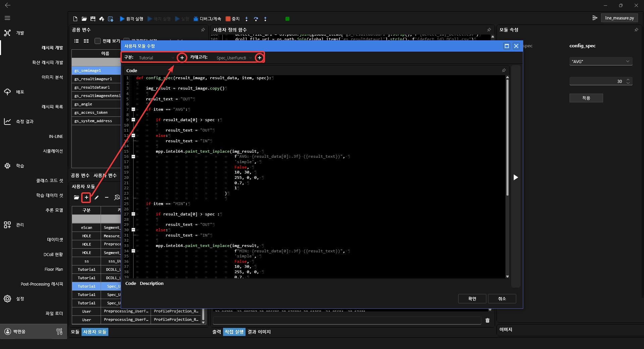The width and height of the screenshot is (644, 349).
Task: Enable the 전체 보기 checkbox
Action: 98,41
